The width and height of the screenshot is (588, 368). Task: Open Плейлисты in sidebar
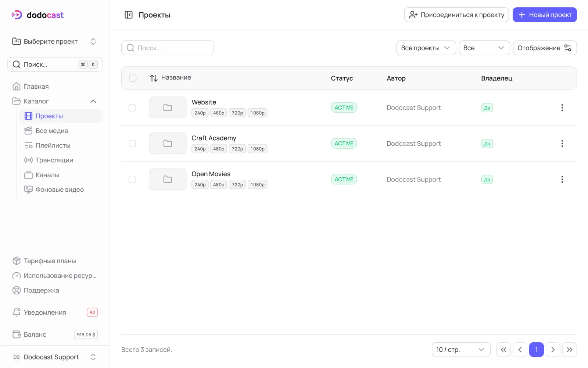coord(61,145)
